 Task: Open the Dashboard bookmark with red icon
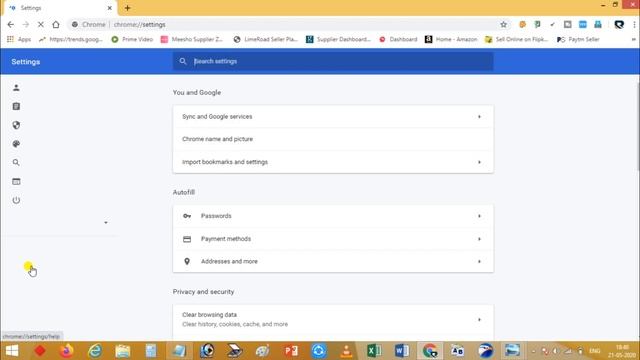coord(398,39)
